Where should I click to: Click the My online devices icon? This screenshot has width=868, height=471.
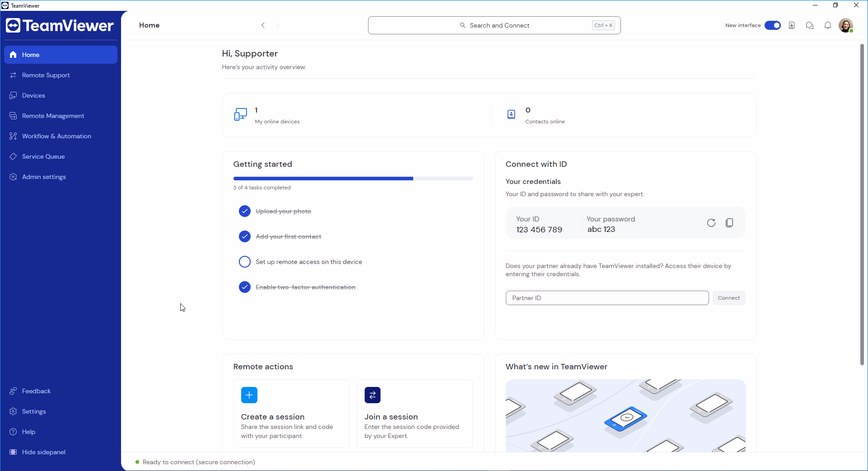tap(240, 114)
